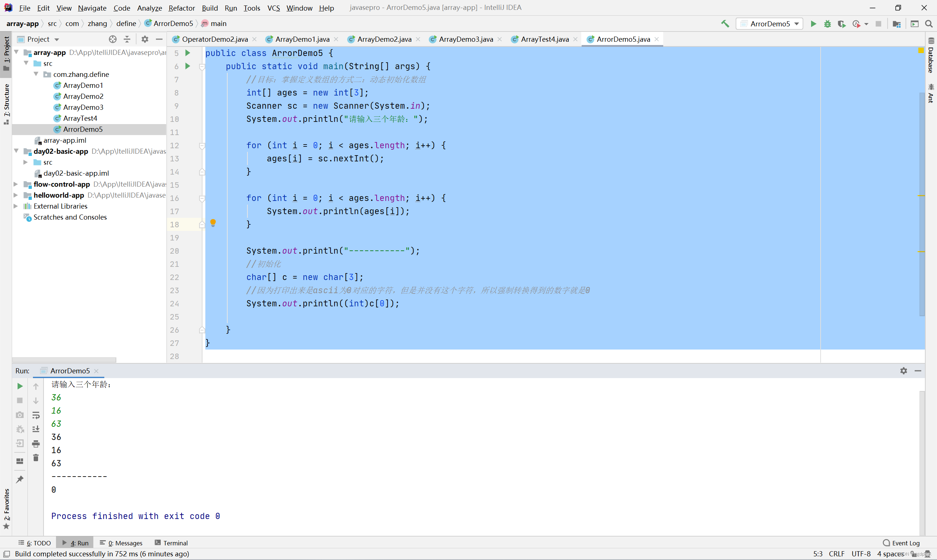Toggle the Favorites tool window

[x=6, y=509]
